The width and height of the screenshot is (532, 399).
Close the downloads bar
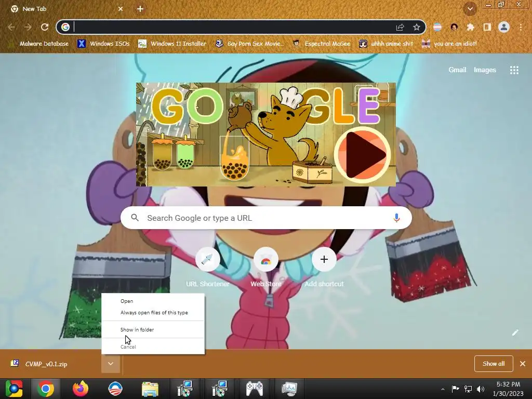point(523,364)
